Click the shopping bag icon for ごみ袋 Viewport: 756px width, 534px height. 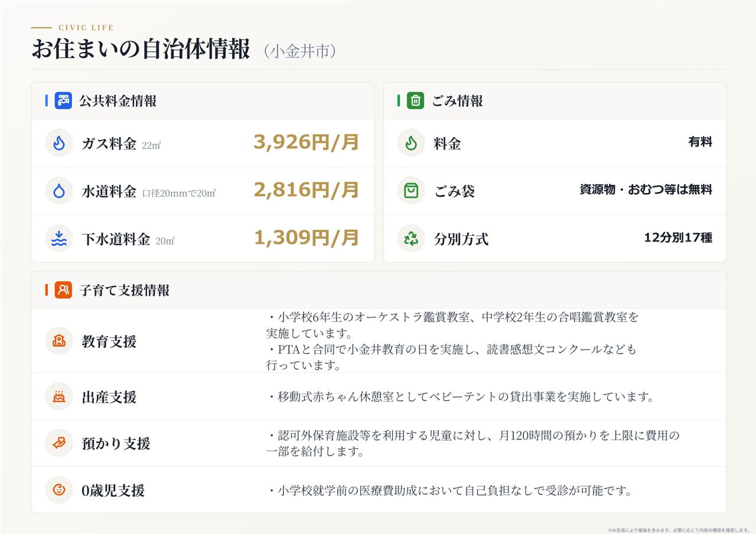click(x=411, y=191)
